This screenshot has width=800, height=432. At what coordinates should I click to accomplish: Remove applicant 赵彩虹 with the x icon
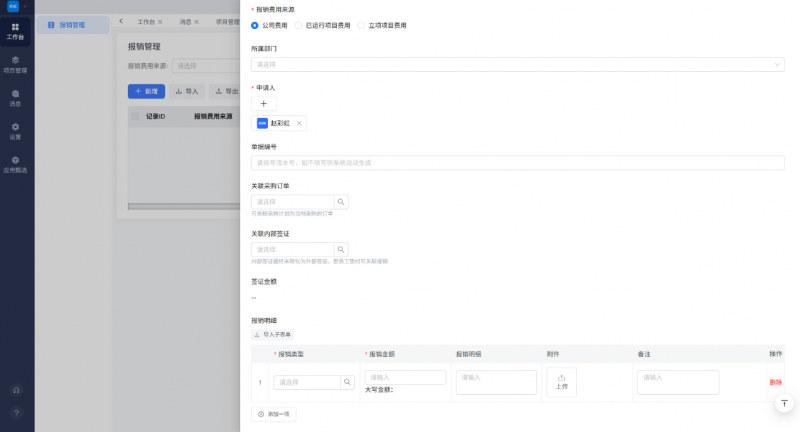click(299, 123)
